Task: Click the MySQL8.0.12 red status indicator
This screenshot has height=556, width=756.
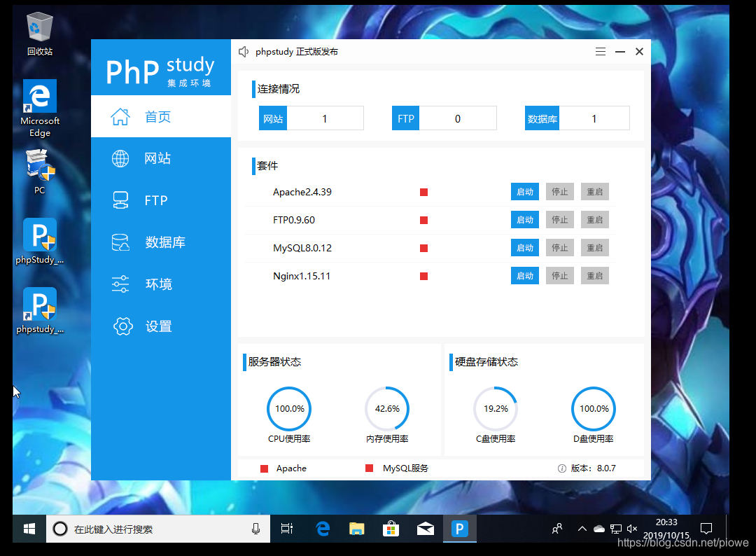Action: point(423,247)
